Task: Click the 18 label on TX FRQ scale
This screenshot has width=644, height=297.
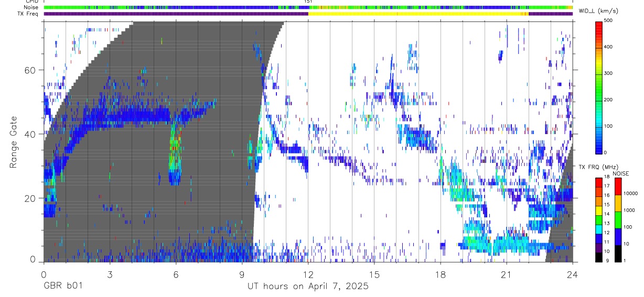Action: click(x=607, y=177)
